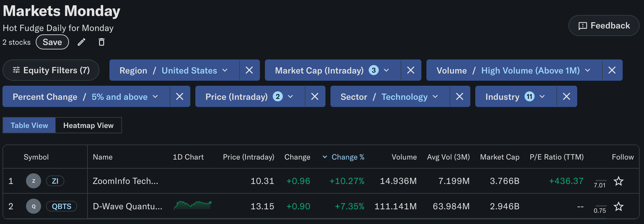Open the ZI ticker link

click(55, 181)
